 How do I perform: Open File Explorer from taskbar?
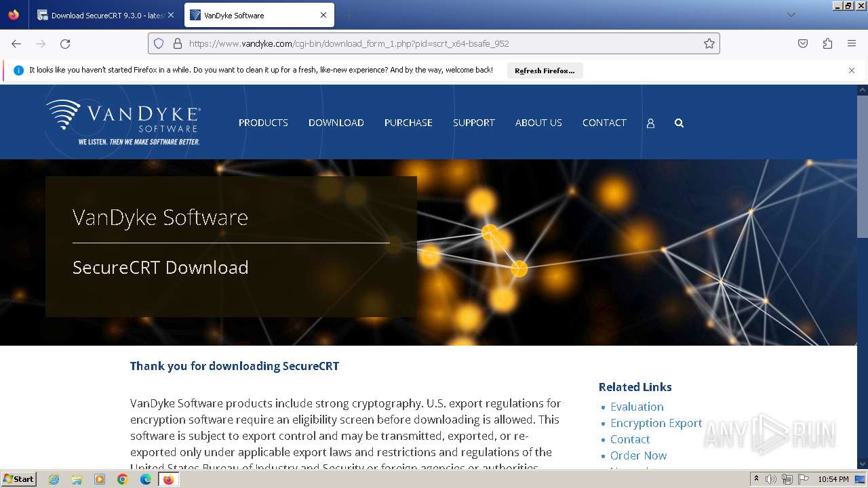(77, 479)
